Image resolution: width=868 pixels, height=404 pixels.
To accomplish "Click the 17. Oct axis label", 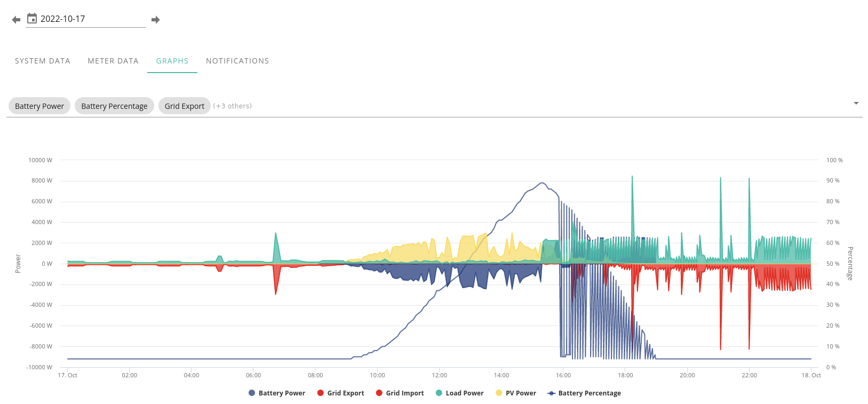I will tap(68, 375).
